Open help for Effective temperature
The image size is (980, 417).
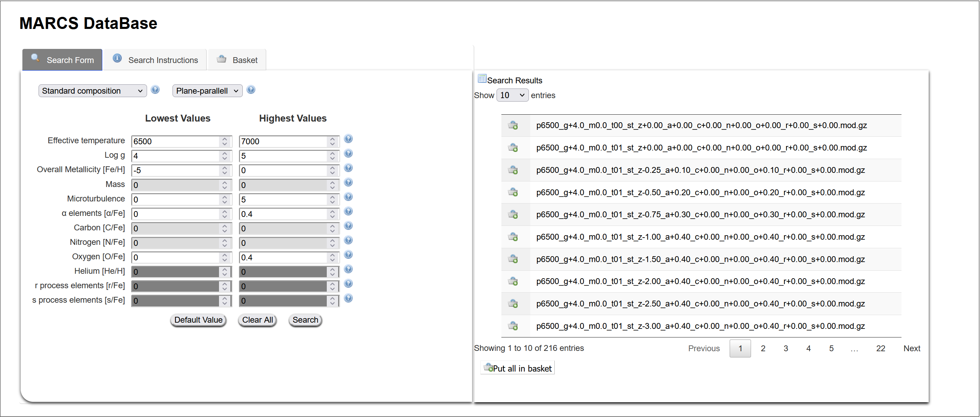348,139
